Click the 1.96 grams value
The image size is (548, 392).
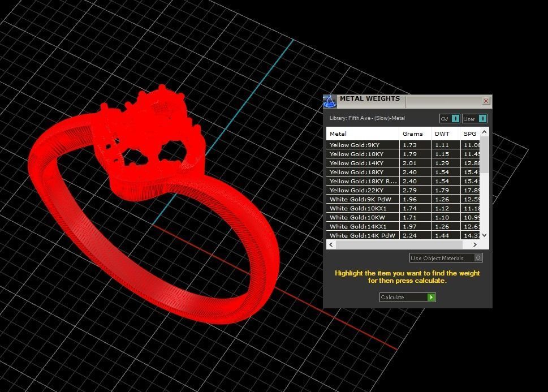click(x=409, y=199)
